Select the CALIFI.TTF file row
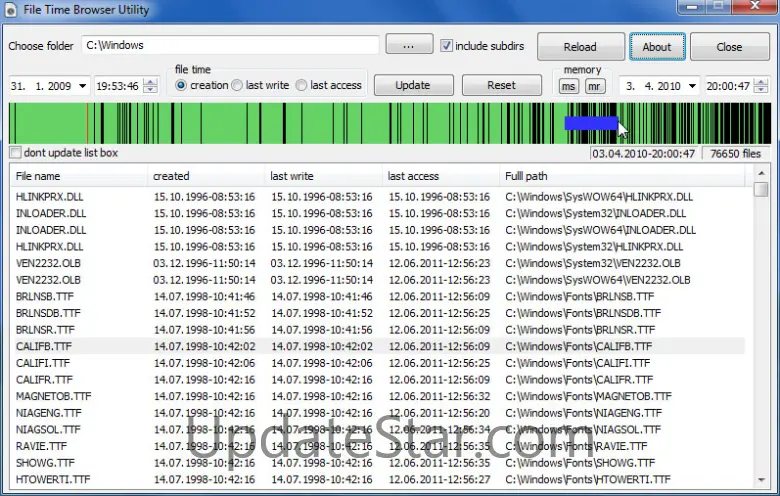Image resolution: width=780 pixels, height=496 pixels. [378, 363]
